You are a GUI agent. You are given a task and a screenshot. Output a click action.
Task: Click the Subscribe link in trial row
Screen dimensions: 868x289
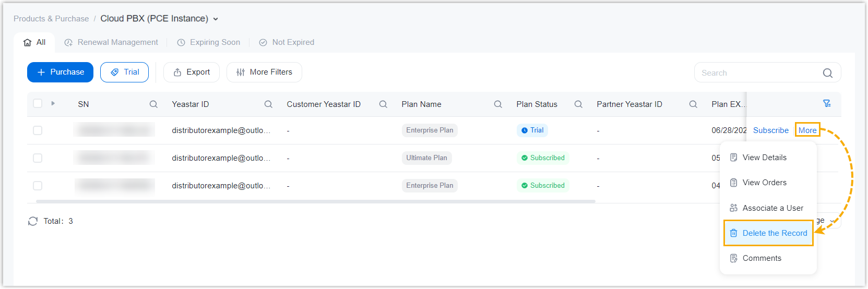coord(770,130)
